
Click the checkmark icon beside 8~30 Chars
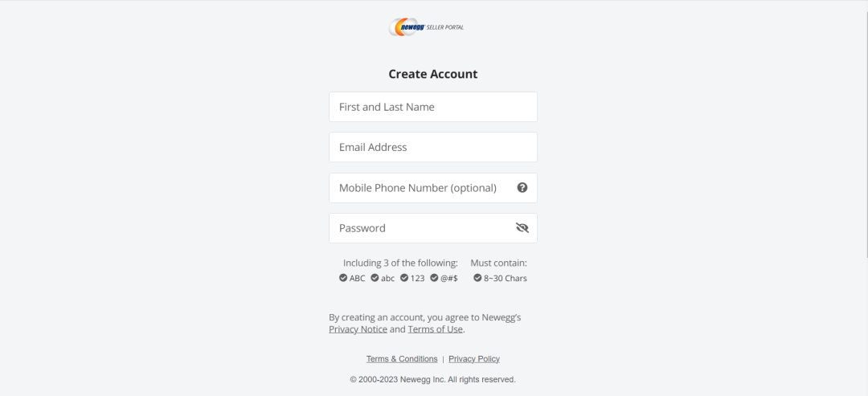tap(477, 278)
